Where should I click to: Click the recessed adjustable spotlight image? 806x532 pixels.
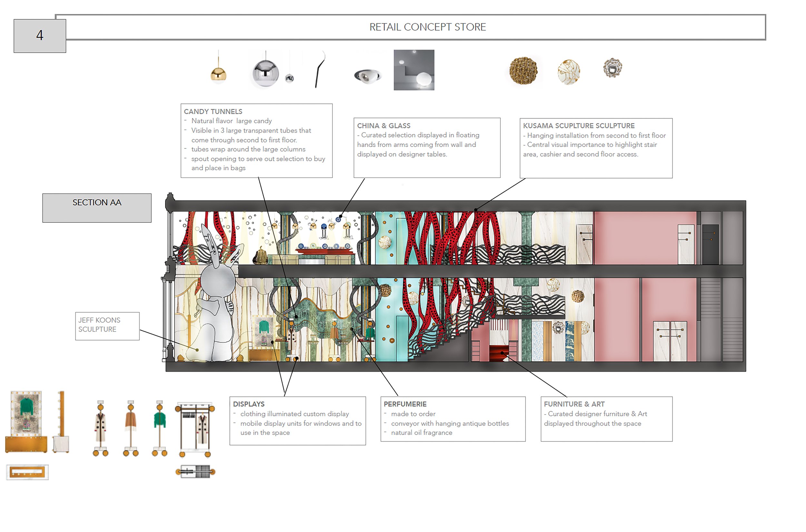coord(368,76)
